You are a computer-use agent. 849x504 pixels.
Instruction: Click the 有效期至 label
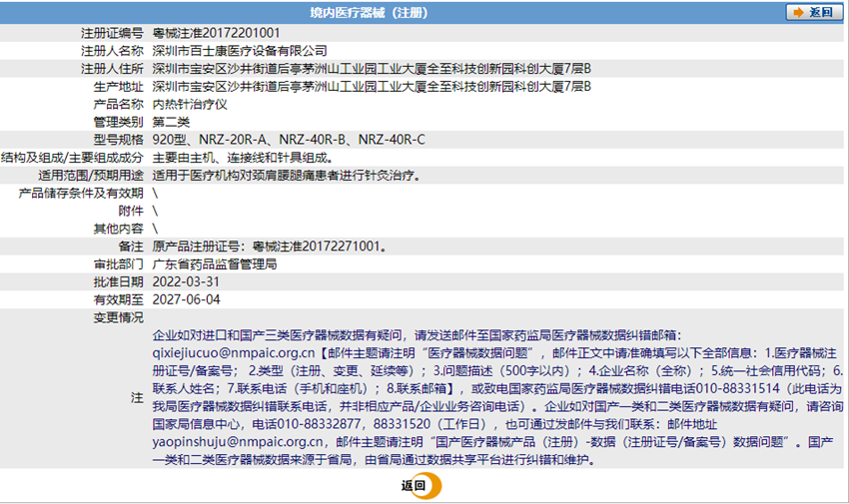point(119,299)
